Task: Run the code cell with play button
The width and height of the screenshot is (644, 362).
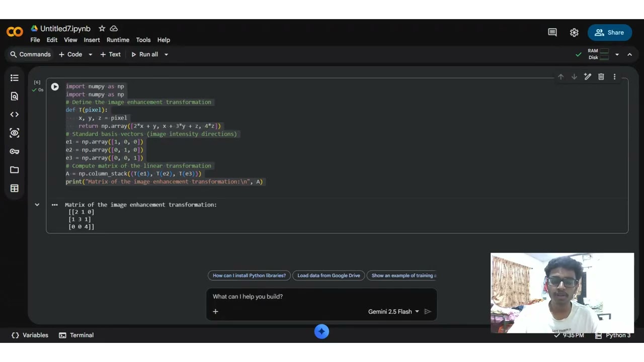Action: [x=55, y=86]
